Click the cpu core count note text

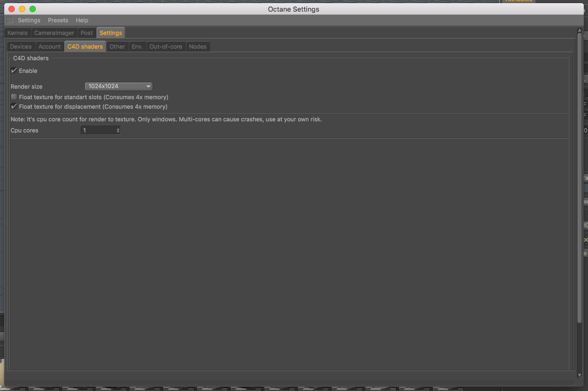point(166,119)
